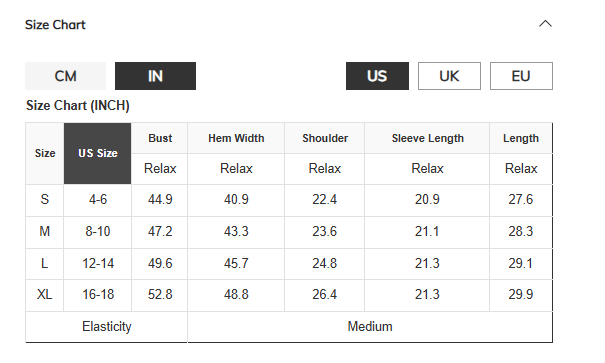Click the Size Chart heading
The image size is (605, 363).
[x=55, y=25]
